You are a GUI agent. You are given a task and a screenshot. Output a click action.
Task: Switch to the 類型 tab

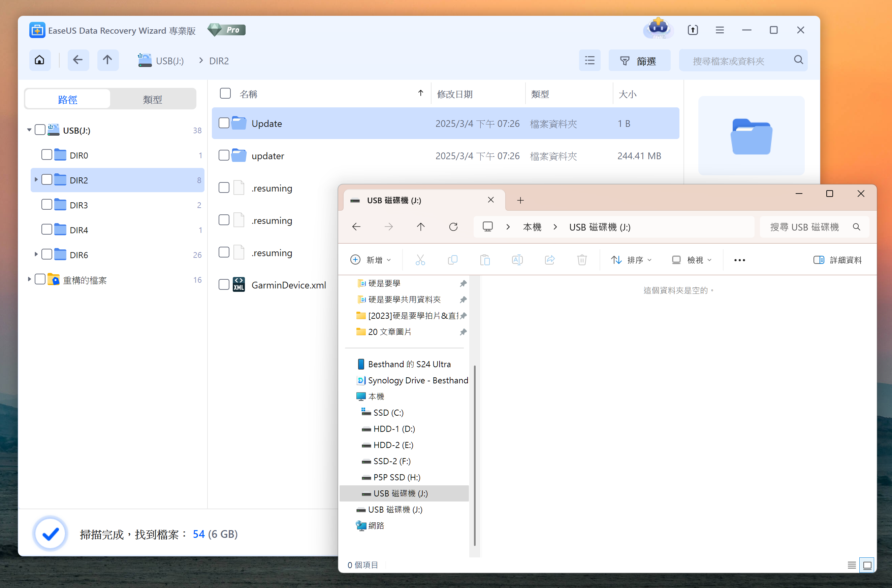152,99
